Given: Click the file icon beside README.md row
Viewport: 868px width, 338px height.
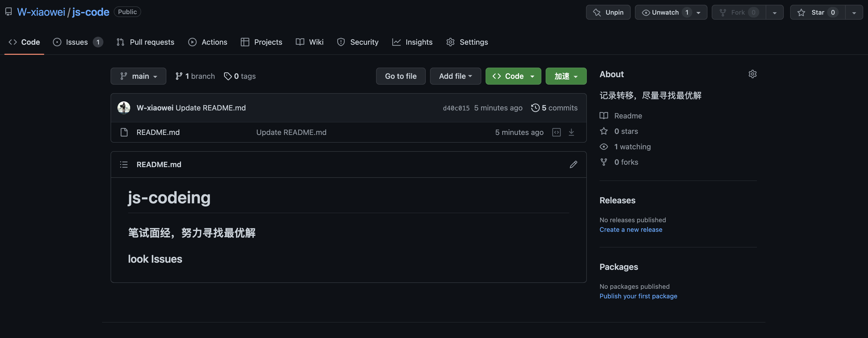Looking at the screenshot, I should (x=124, y=133).
